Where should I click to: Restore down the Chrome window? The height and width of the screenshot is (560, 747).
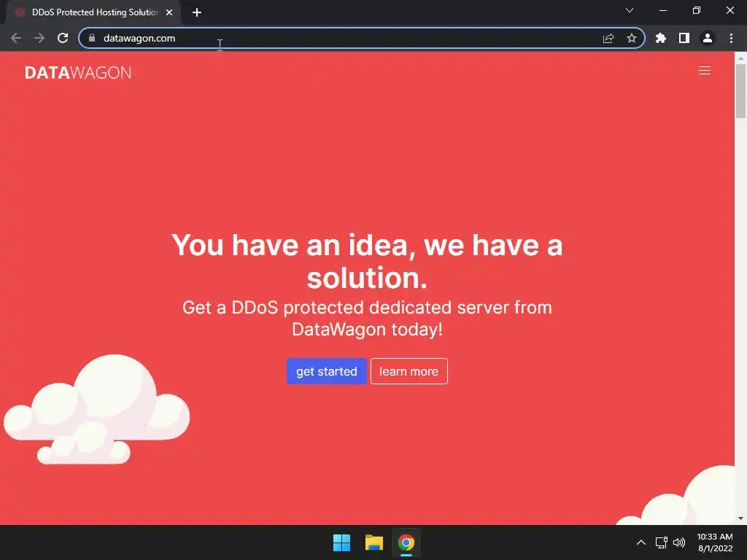pyautogui.click(x=697, y=10)
